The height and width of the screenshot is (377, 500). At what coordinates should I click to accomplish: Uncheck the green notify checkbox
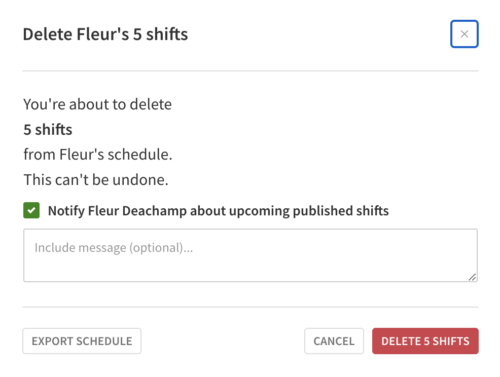31,210
